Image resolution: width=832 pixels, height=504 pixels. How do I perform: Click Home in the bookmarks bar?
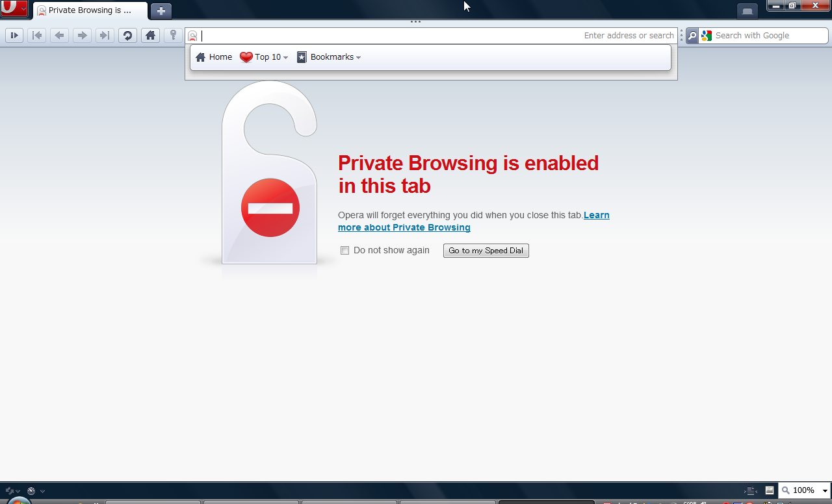click(214, 57)
